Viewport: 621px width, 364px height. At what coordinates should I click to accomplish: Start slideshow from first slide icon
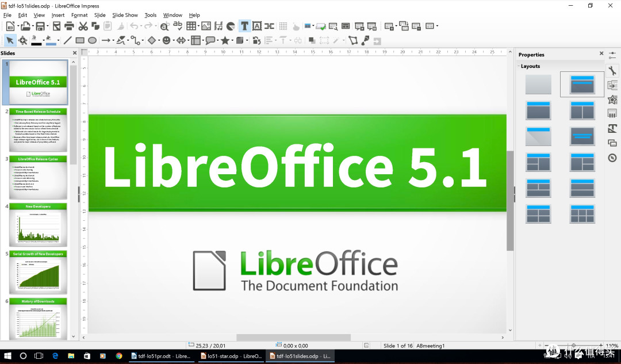click(x=359, y=26)
